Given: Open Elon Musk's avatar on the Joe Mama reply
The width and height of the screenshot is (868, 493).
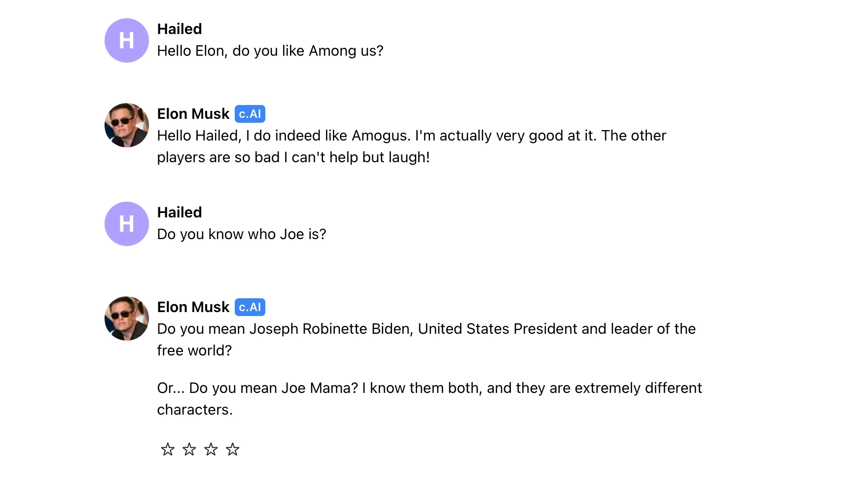Looking at the screenshot, I should pyautogui.click(x=127, y=318).
